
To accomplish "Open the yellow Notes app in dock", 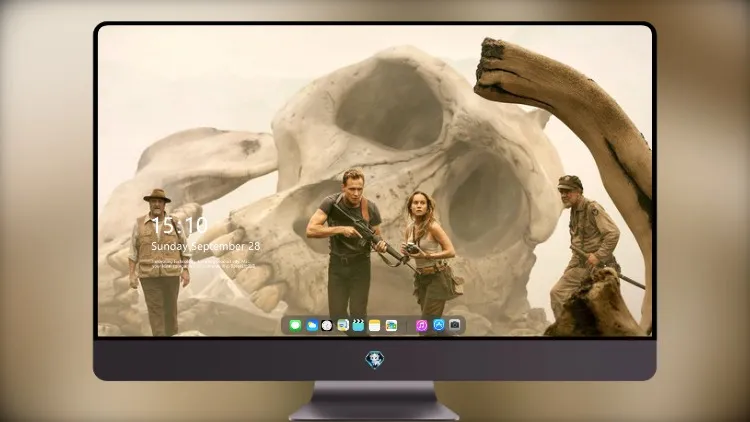I will [x=375, y=326].
